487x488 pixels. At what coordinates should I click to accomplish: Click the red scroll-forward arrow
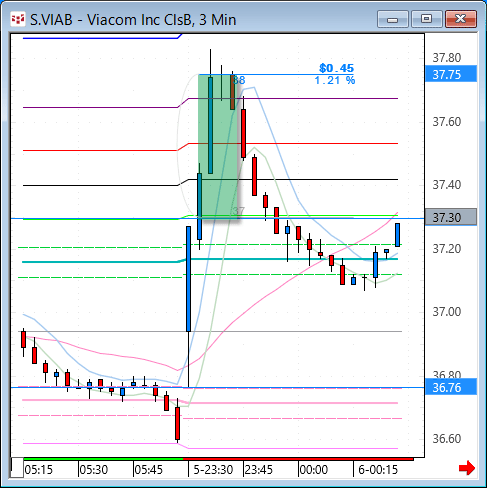click(x=467, y=468)
